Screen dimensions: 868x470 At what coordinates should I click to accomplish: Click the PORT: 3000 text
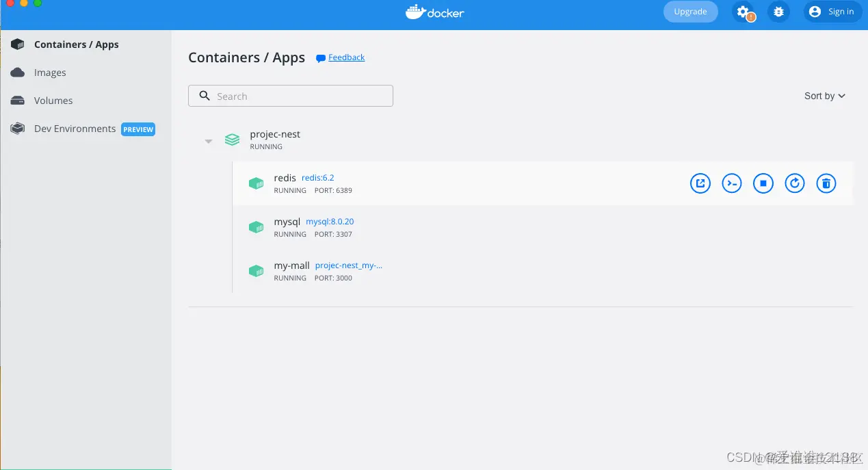pos(333,278)
